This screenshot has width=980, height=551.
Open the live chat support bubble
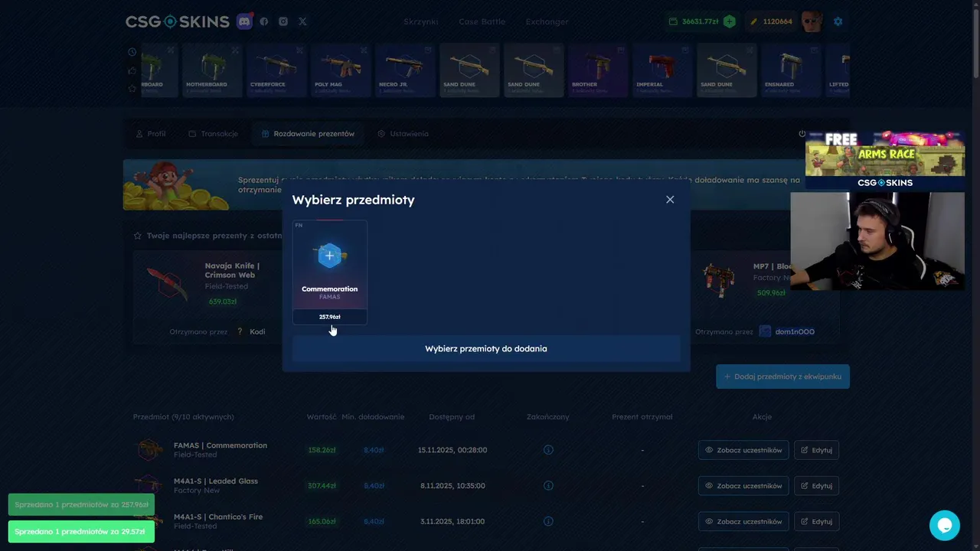[x=945, y=526]
